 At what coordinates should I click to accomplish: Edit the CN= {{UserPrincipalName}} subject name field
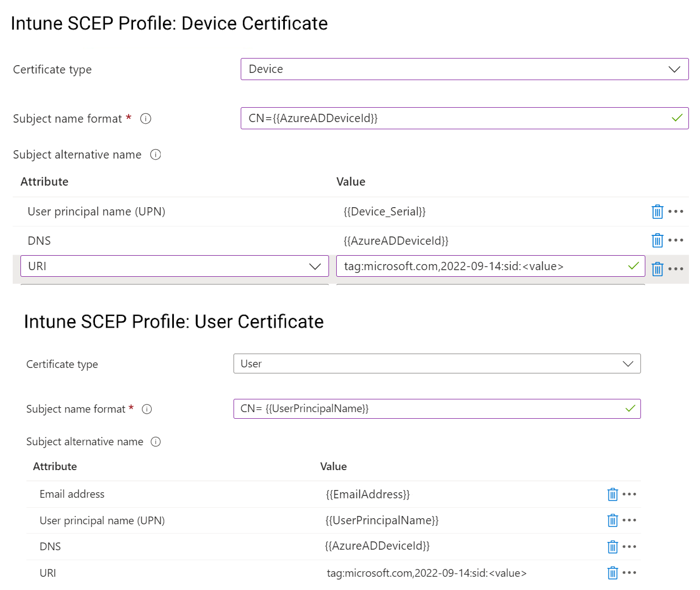point(437,409)
